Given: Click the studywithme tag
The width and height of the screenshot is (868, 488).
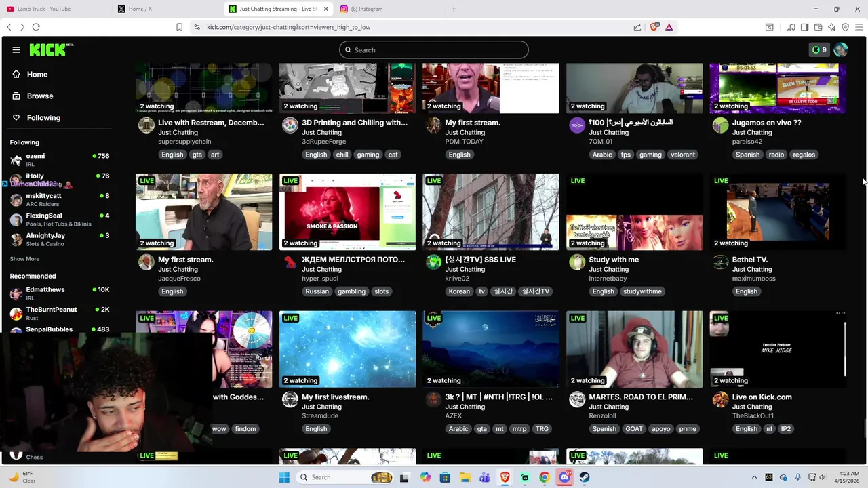Looking at the screenshot, I should click(x=642, y=291).
